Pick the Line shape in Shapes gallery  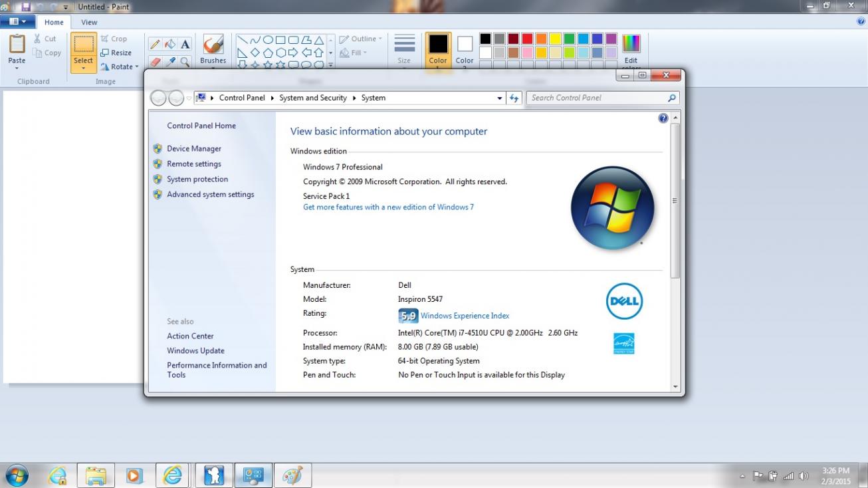[242, 40]
